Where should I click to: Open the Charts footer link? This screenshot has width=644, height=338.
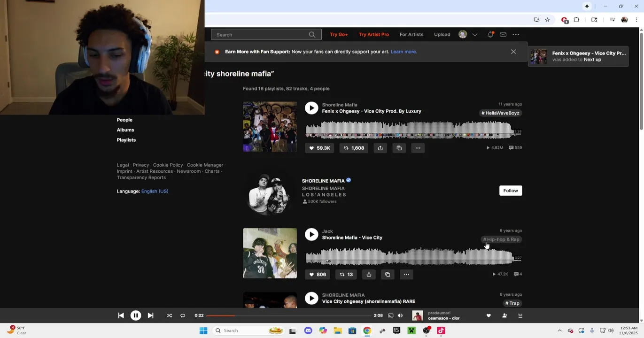pyautogui.click(x=212, y=171)
